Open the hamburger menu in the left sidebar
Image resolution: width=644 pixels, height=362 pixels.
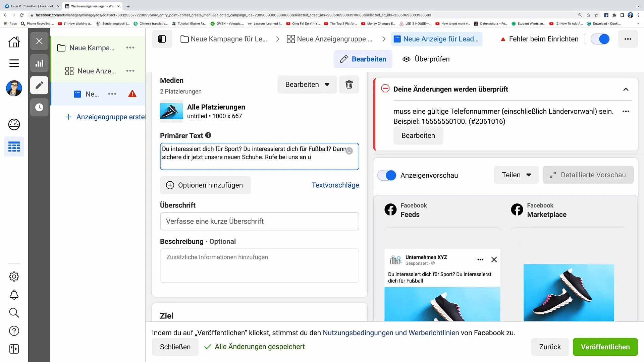pyautogui.click(x=14, y=63)
